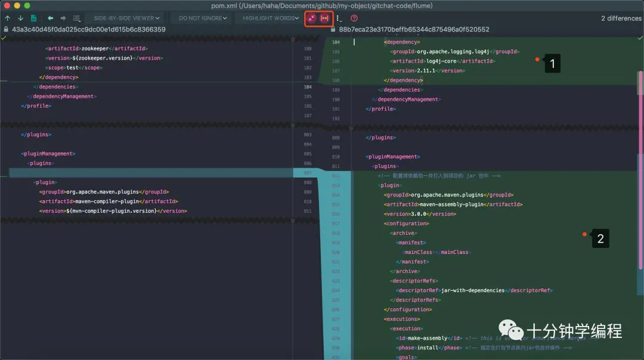Go to the next difference (down arrow)

(20, 18)
